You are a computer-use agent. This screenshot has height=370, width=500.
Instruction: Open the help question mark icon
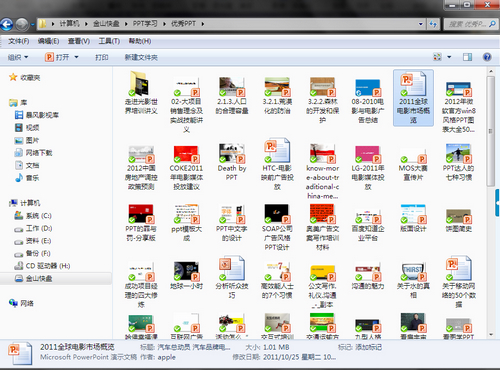point(487,57)
